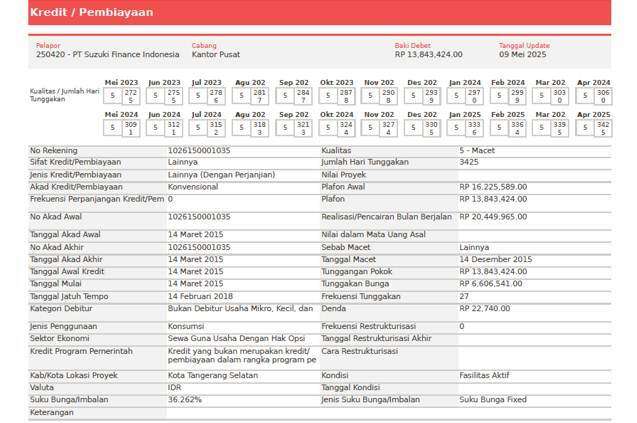Click the Frekuensi Tunggakan value 27

464,297
